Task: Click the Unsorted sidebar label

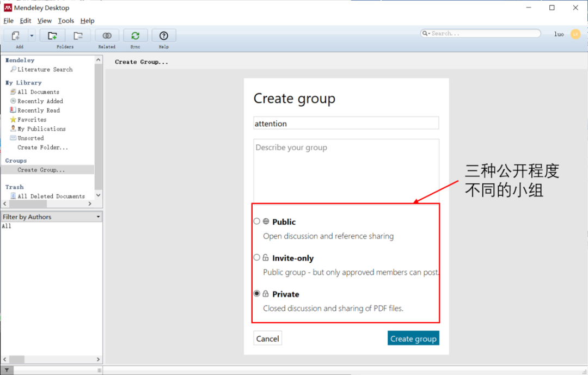Action: tap(30, 138)
